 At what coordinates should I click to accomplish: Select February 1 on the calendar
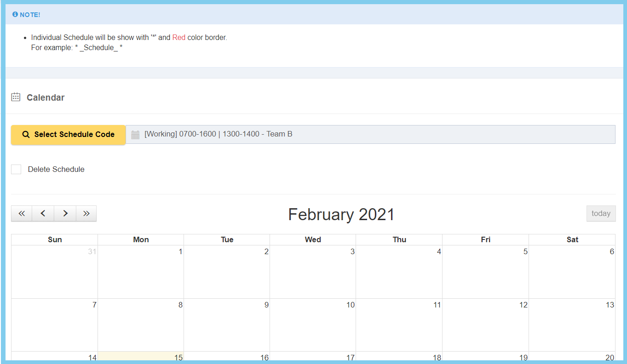pos(140,272)
